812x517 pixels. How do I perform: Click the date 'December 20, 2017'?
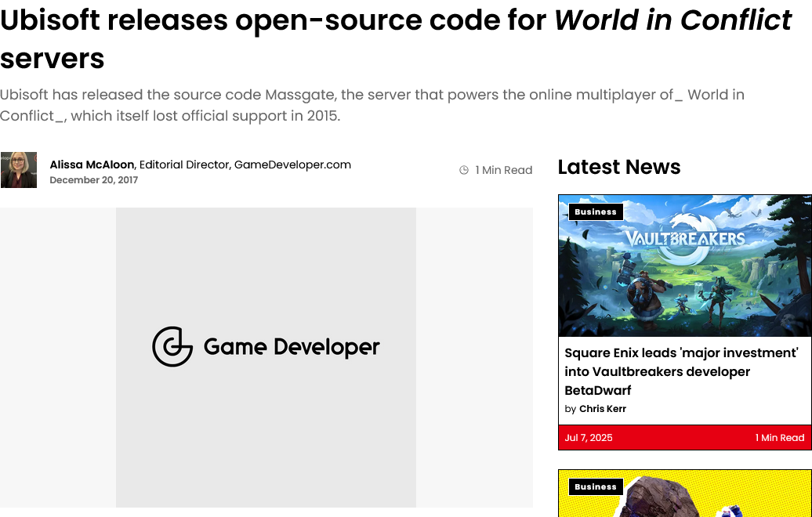94,180
